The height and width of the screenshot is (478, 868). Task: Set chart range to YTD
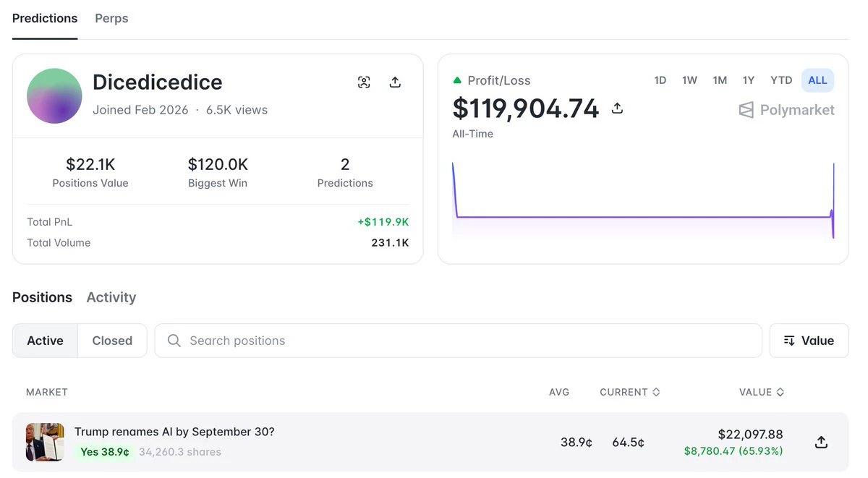781,80
